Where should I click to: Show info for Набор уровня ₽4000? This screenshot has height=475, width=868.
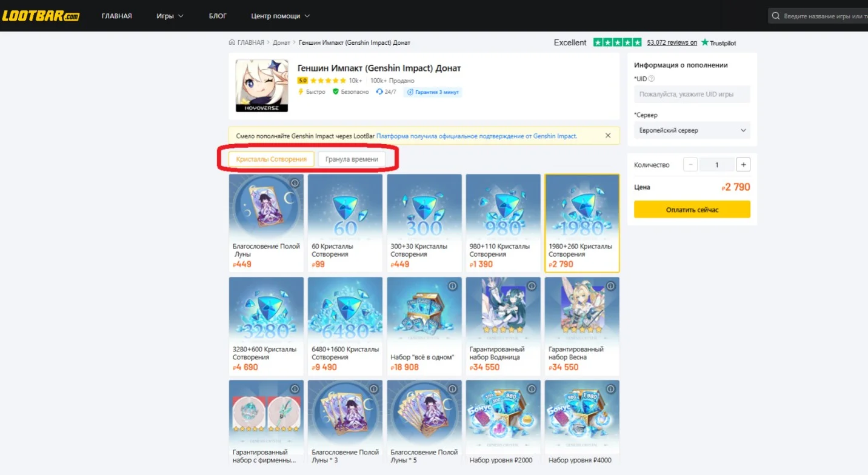pos(610,389)
